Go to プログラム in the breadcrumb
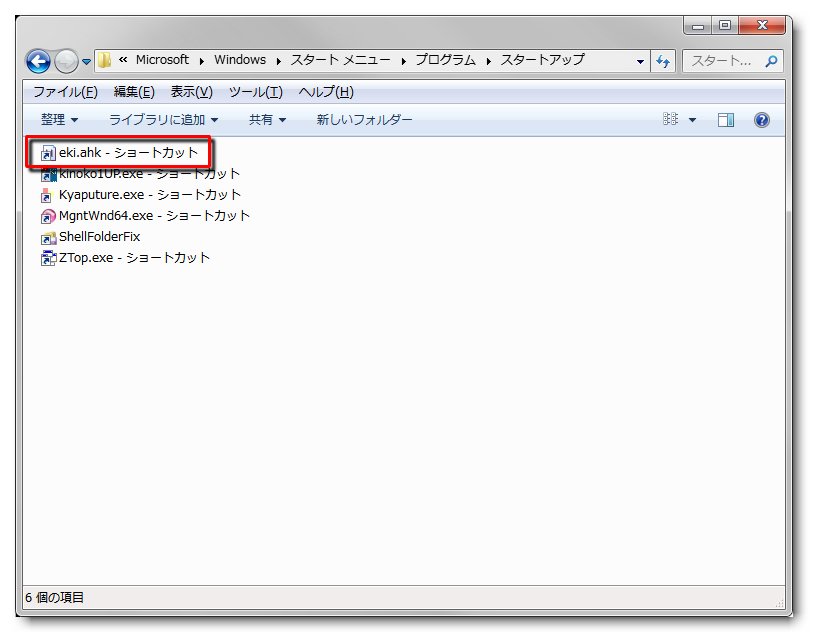820x644 pixels. [x=446, y=60]
